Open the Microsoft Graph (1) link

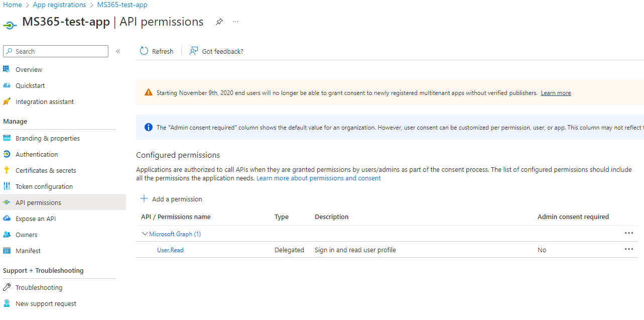(x=175, y=234)
